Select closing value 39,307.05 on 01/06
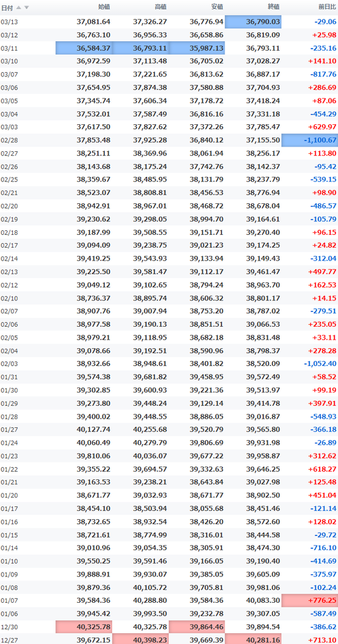Viewport: 338px width, 644px height. (263, 613)
